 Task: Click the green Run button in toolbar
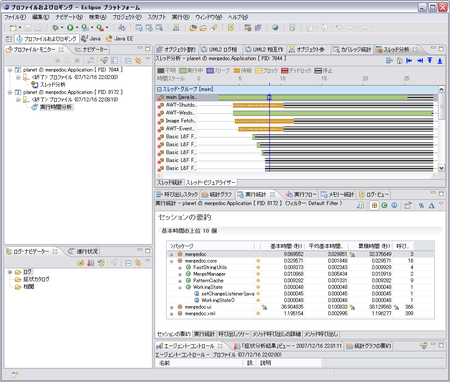pos(70,28)
